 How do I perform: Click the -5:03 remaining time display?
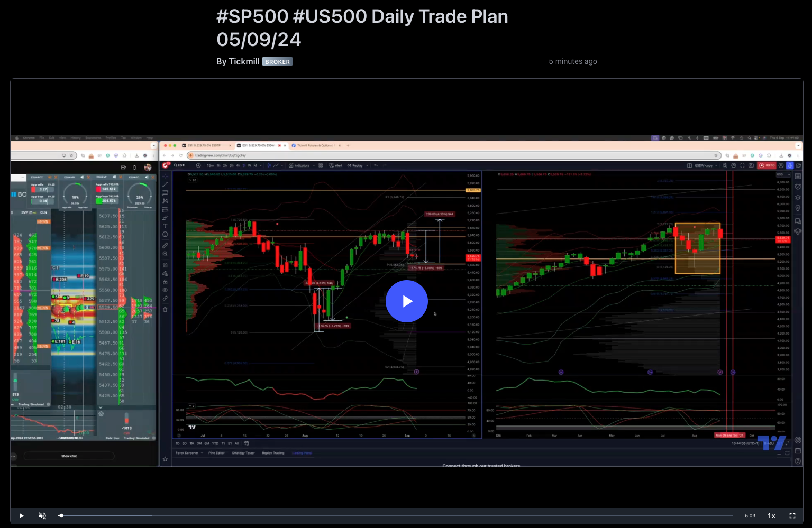click(749, 516)
